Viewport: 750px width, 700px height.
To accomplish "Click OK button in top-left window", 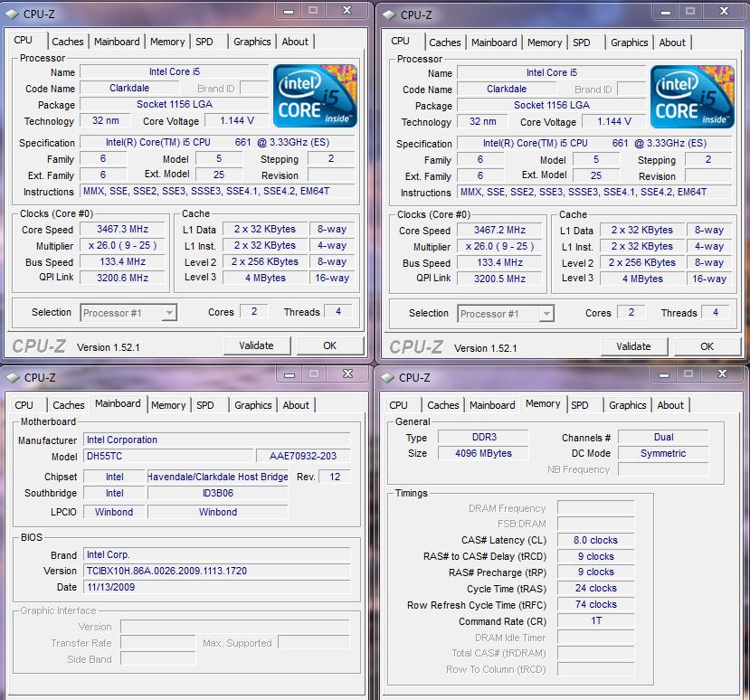I will click(330, 345).
